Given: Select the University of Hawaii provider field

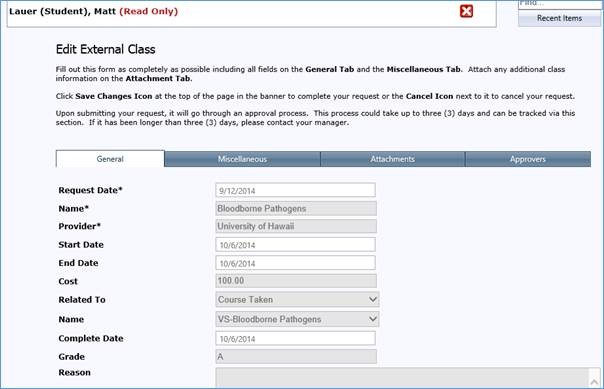Looking at the screenshot, I should 296,226.
